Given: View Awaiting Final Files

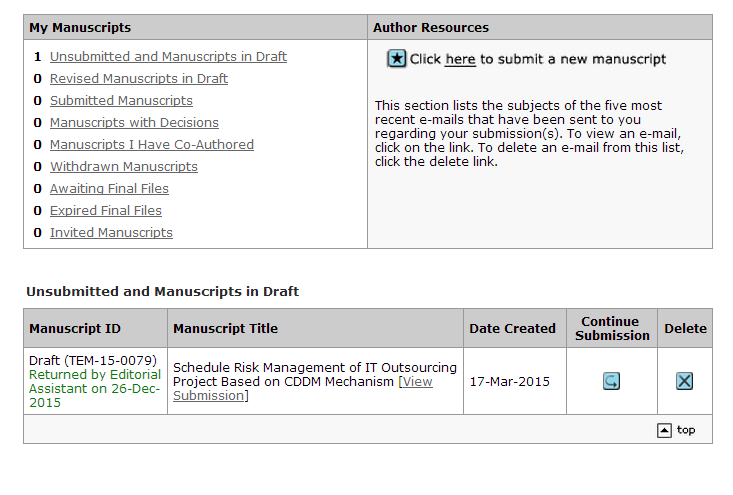Looking at the screenshot, I should pos(109,189).
